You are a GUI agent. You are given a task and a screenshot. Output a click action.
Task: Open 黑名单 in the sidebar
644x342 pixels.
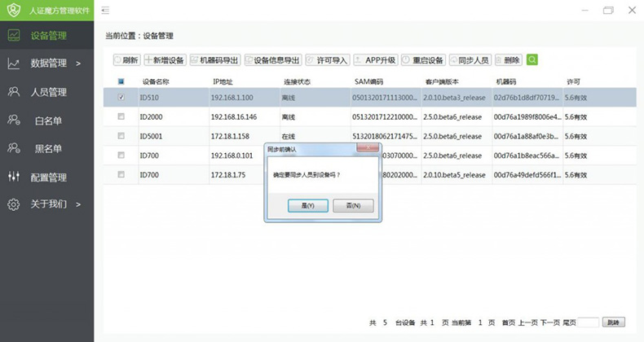(x=48, y=149)
